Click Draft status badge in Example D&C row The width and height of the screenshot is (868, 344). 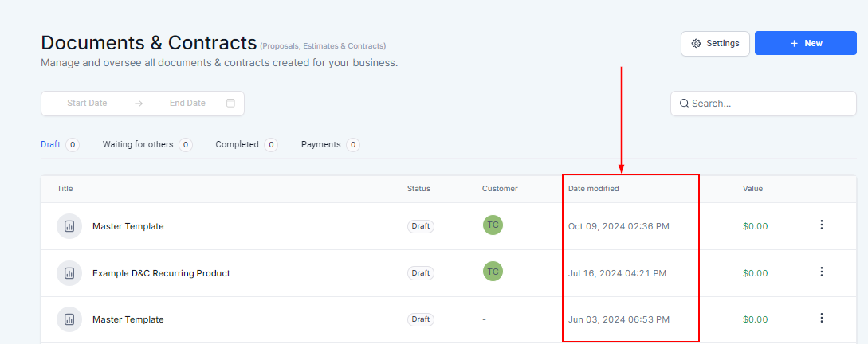click(421, 273)
